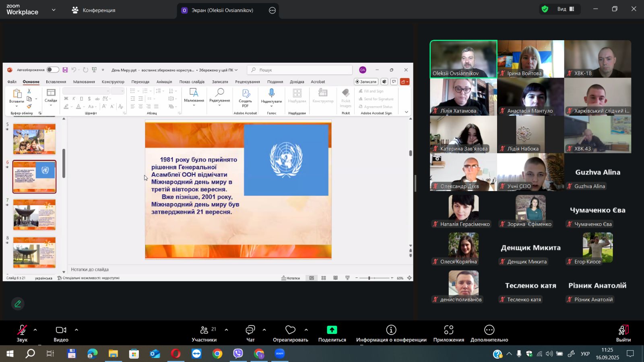This screenshot has height=362, width=644.
Task: Toggle italic К formatting
Action: pos(74,99)
